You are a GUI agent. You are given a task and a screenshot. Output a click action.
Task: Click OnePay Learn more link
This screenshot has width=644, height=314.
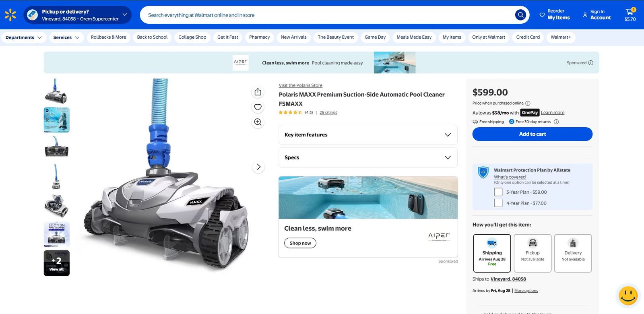click(553, 113)
